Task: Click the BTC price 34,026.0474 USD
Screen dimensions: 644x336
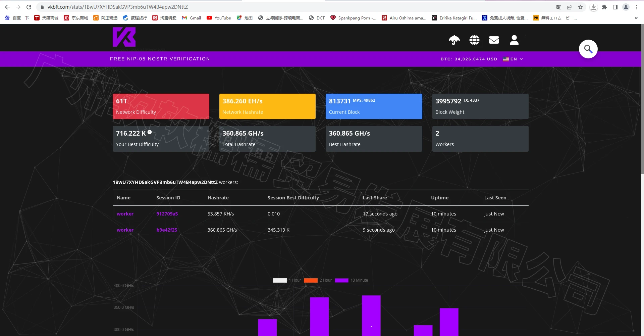Action: pyautogui.click(x=469, y=59)
